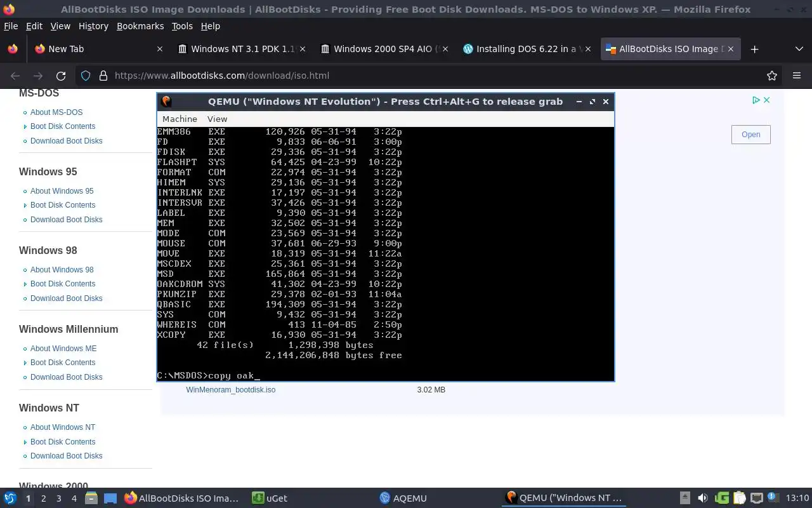Click the ad's Open button

coord(750,135)
